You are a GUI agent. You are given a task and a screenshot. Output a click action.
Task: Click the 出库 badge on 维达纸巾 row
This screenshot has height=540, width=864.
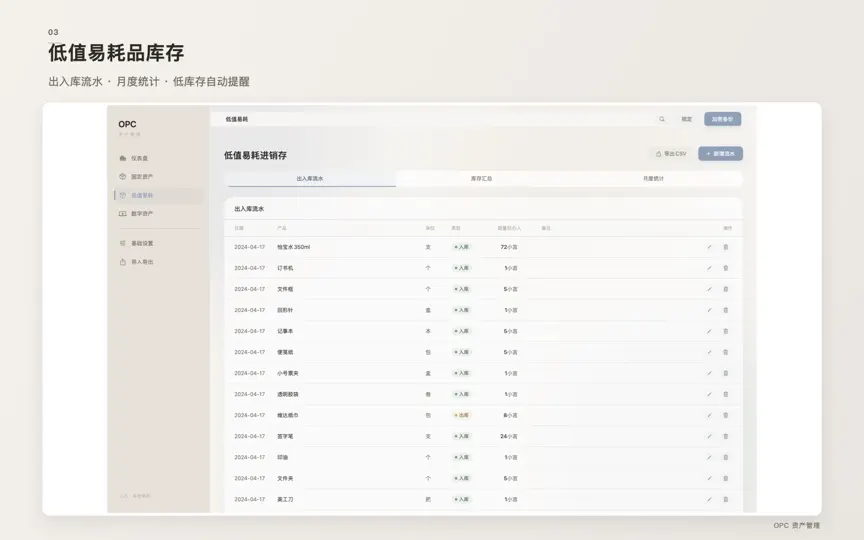pos(461,415)
